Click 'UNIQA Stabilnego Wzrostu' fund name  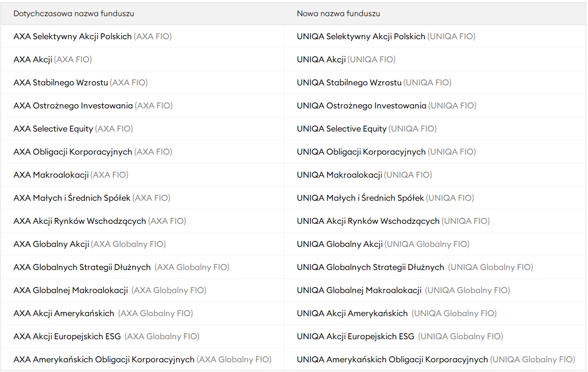349,83
